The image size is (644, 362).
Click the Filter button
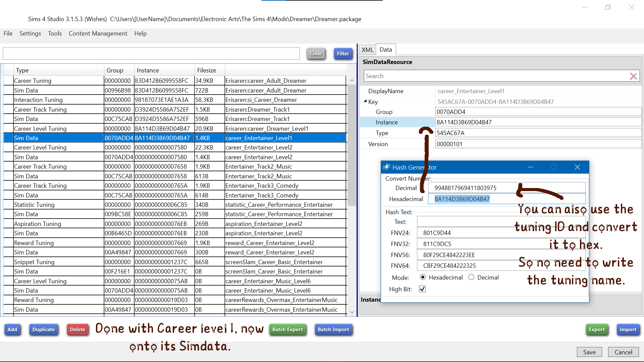[343, 54]
